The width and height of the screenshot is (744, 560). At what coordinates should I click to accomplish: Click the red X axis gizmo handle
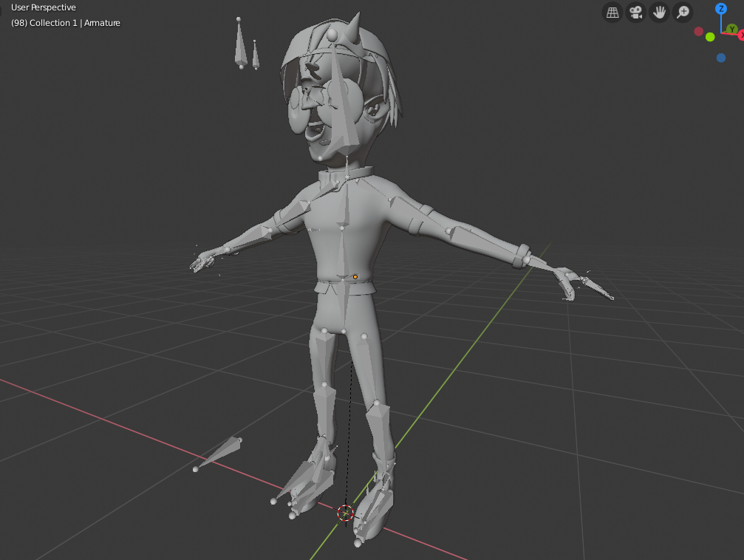[x=741, y=35]
